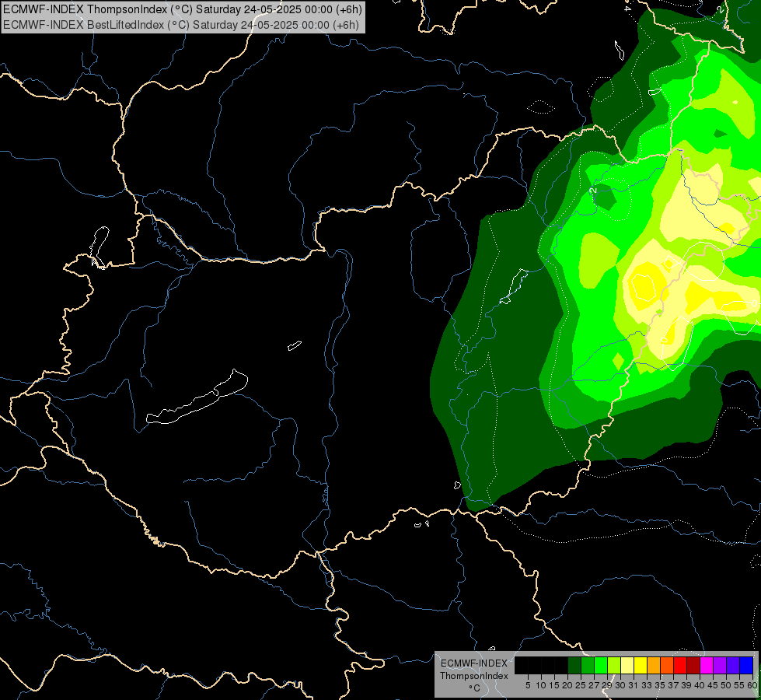761x700 pixels.
Task: Click the legend tick value '20'
Action: pos(567,685)
